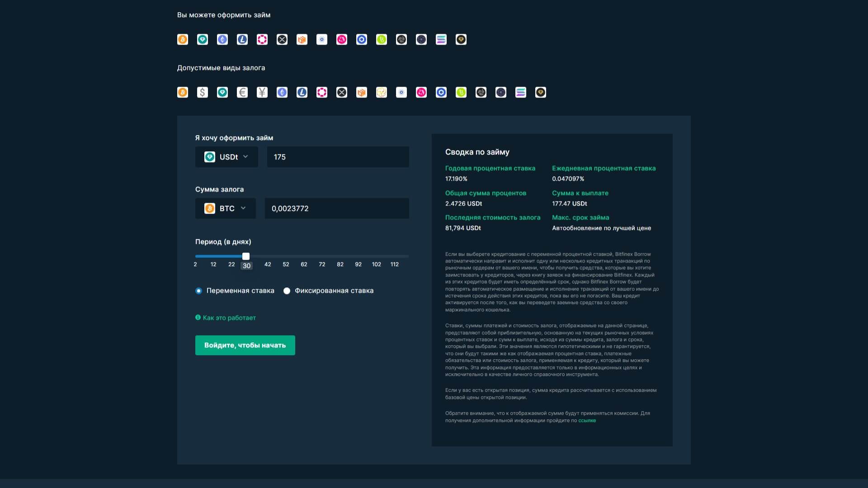
Task: Click Litecoin icon in loan currencies row
Action: point(242,40)
